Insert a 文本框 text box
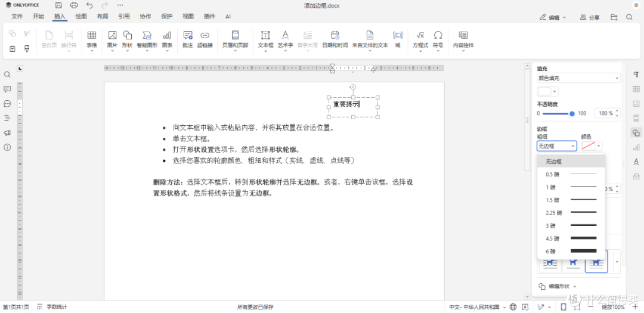Image resolution: width=644 pixels, height=313 pixels. coord(265,41)
